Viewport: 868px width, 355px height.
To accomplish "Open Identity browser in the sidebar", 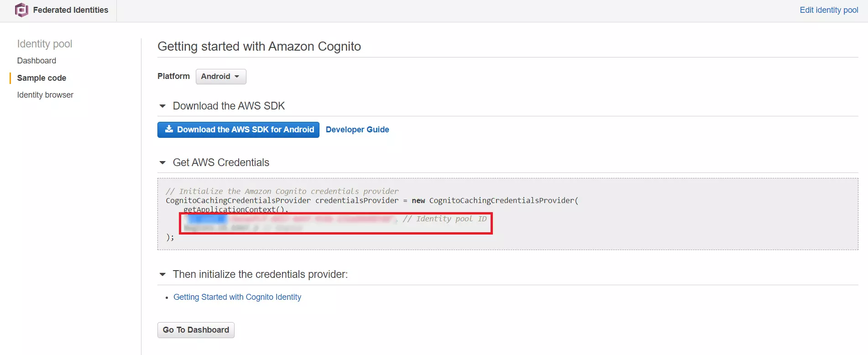I will tap(45, 95).
